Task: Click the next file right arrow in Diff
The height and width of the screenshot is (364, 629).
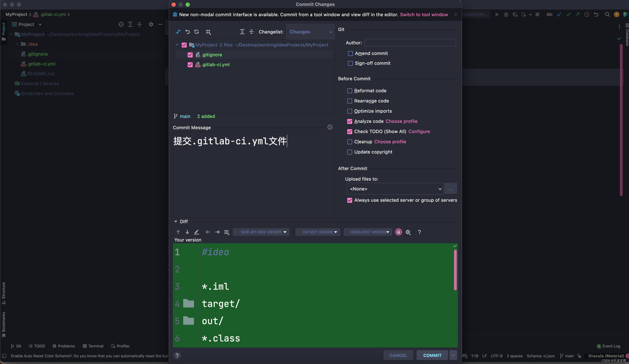Action: tap(217, 232)
